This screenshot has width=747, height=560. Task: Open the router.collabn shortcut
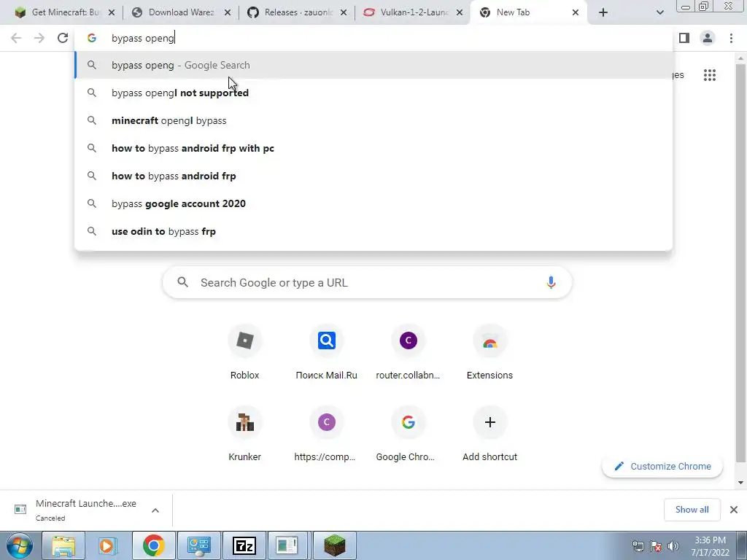[x=409, y=353]
